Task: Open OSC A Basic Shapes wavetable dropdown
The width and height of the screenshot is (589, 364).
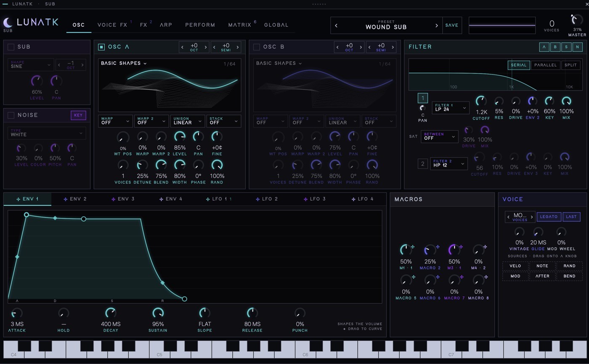Action: coord(124,64)
